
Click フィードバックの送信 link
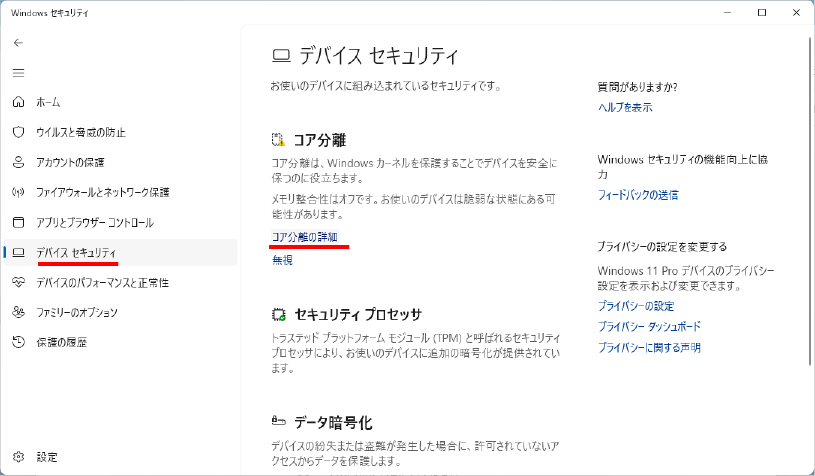638,195
